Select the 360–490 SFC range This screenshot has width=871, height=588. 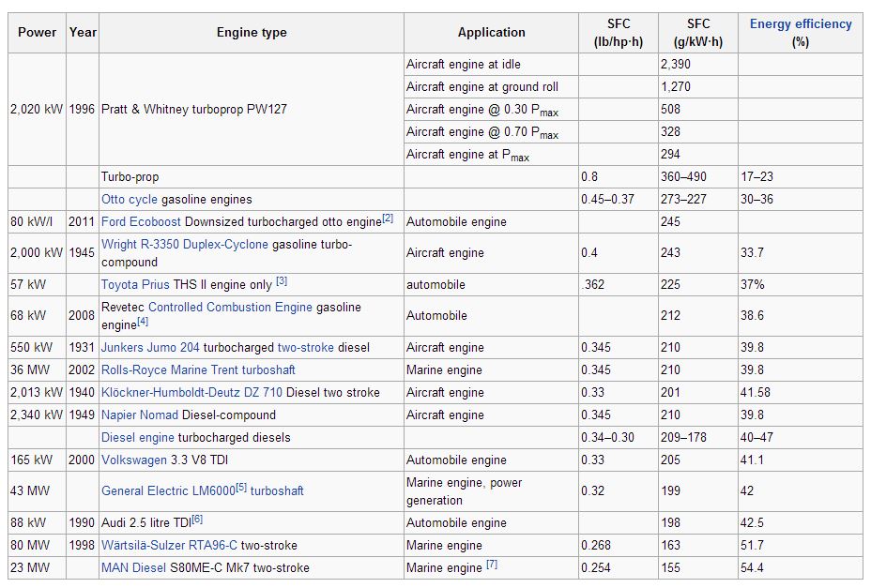pos(697,177)
